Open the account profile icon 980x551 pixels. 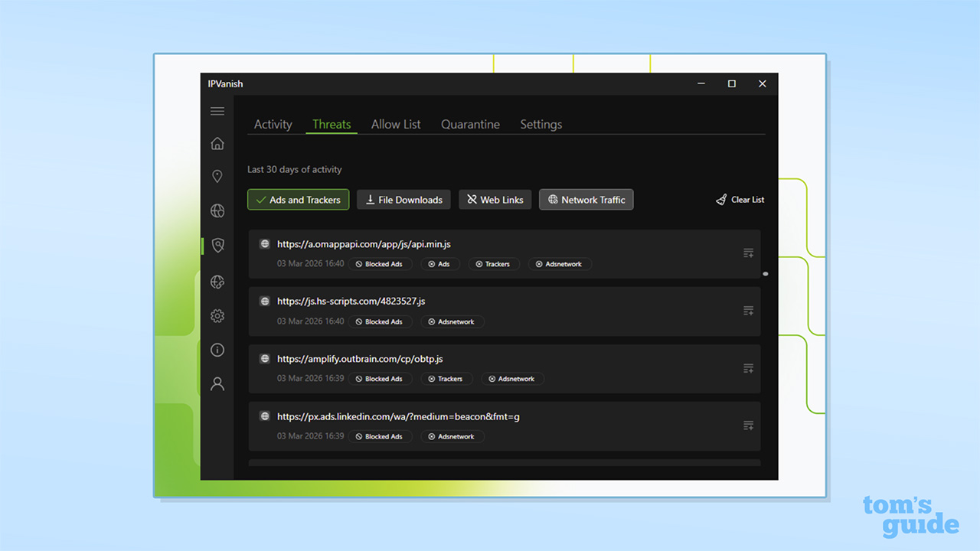[217, 383]
